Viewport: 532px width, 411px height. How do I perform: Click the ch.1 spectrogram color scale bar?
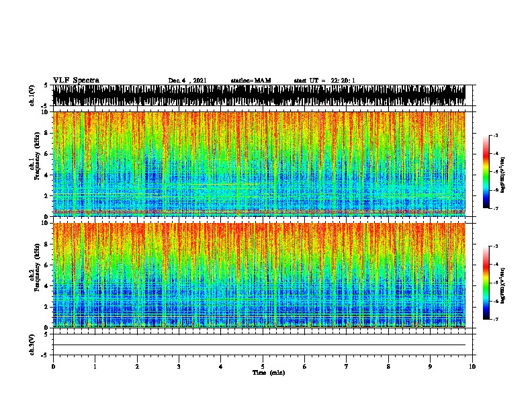[x=486, y=172]
